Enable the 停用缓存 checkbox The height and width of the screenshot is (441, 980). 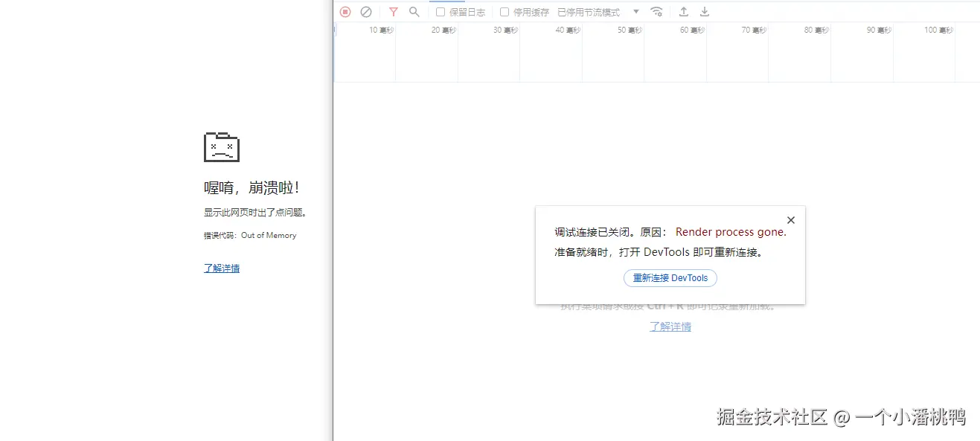pyautogui.click(x=505, y=11)
